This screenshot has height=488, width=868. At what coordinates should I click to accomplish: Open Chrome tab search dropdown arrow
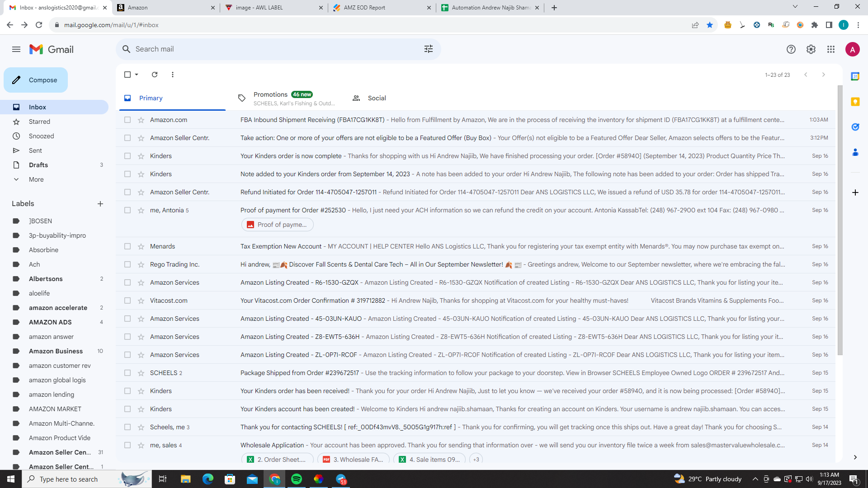pos(795,7)
